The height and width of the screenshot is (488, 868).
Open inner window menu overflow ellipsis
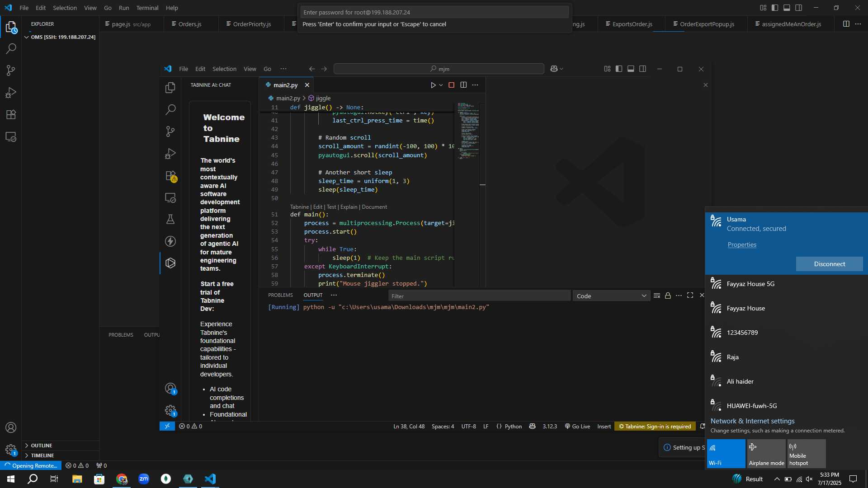point(283,69)
